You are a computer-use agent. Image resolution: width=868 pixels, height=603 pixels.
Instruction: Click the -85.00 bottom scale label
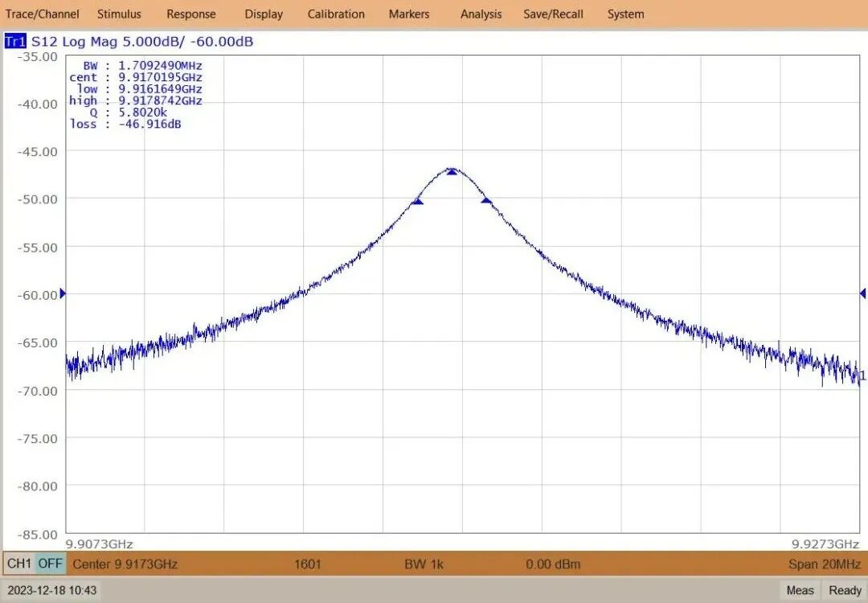(38, 535)
